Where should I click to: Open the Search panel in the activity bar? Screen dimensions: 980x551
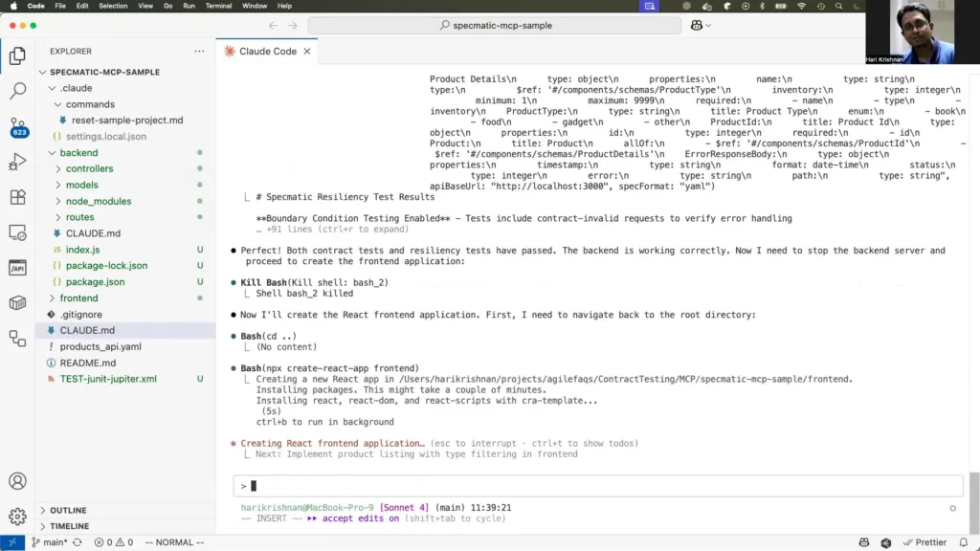pyautogui.click(x=17, y=91)
